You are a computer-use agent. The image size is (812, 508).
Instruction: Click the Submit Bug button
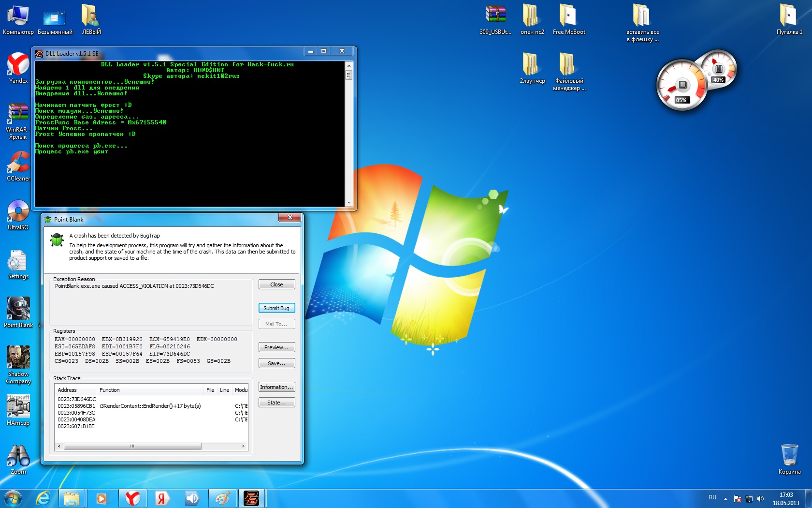coord(276,308)
